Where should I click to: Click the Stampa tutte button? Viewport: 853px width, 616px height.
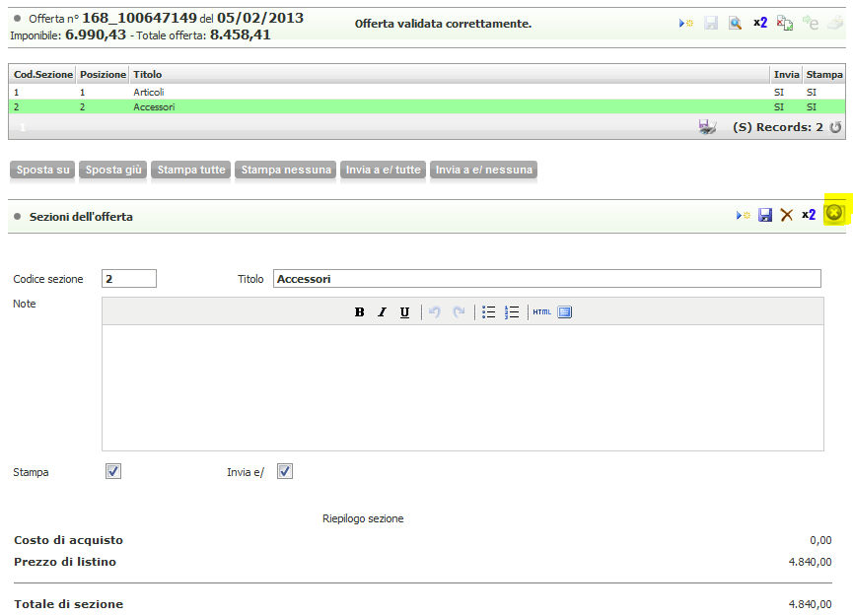[x=191, y=170]
